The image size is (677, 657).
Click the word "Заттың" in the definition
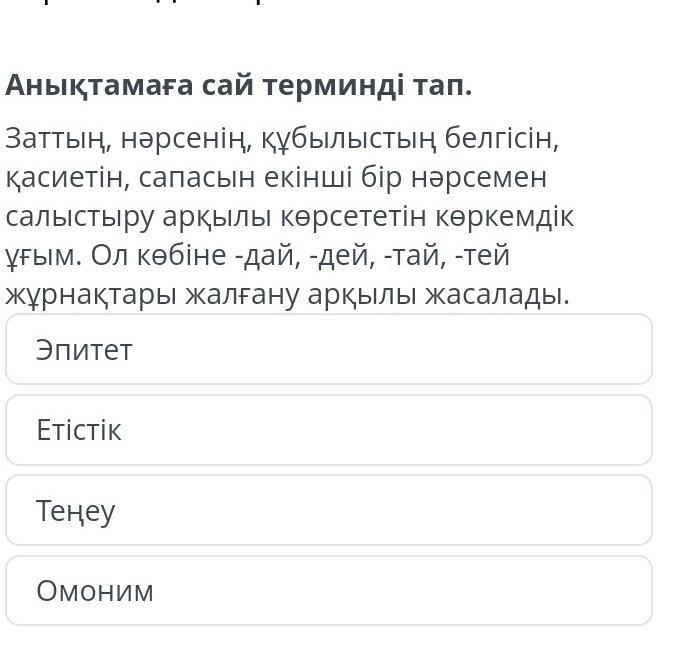[x=58, y=138]
